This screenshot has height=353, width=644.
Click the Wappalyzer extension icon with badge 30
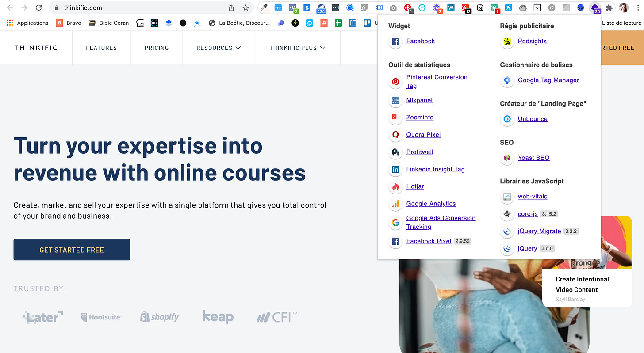coord(595,8)
